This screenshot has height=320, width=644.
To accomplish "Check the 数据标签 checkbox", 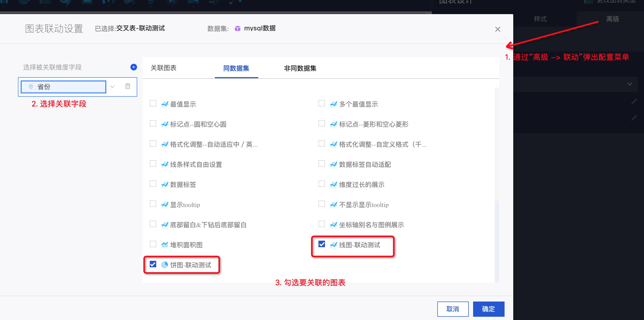I will click(x=153, y=184).
